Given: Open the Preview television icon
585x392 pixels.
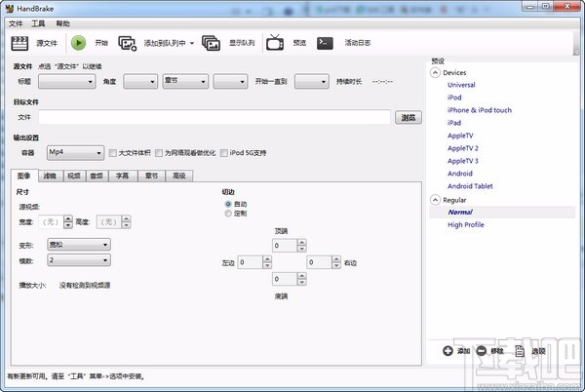Looking at the screenshot, I should coord(275,43).
